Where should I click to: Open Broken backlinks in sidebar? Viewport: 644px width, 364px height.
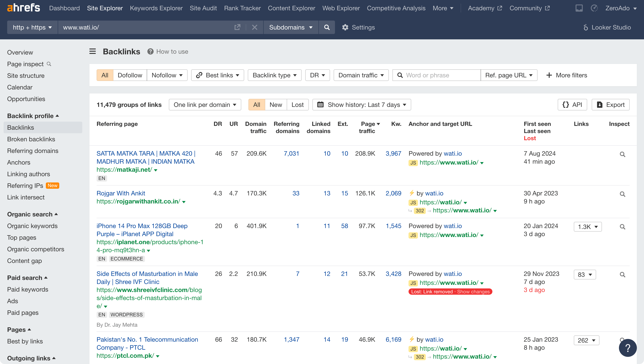[x=31, y=139]
